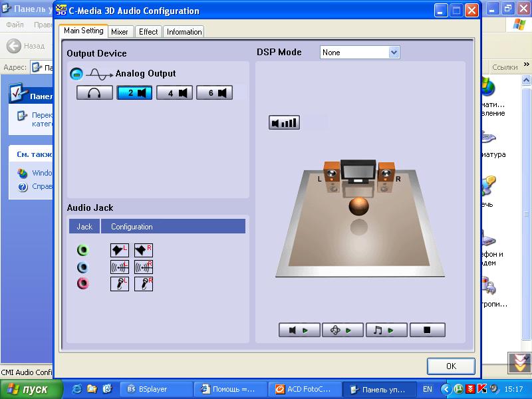Click the EN language indicator
This screenshot has height=399, width=532.
pyautogui.click(x=428, y=389)
